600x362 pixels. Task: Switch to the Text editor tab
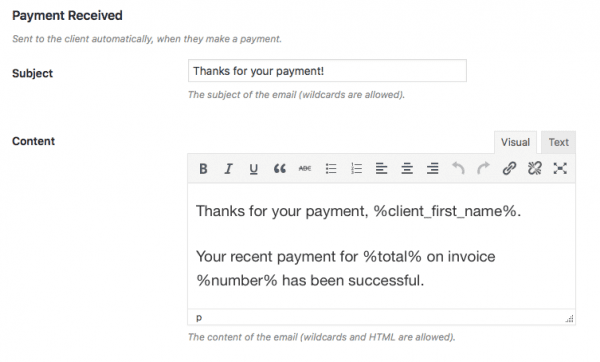[559, 142]
